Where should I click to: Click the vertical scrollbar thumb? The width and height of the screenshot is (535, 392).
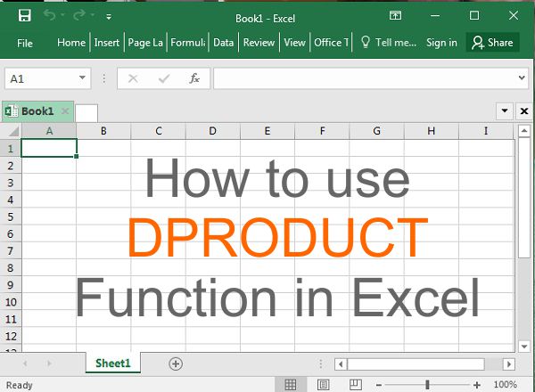pyautogui.click(x=524, y=198)
